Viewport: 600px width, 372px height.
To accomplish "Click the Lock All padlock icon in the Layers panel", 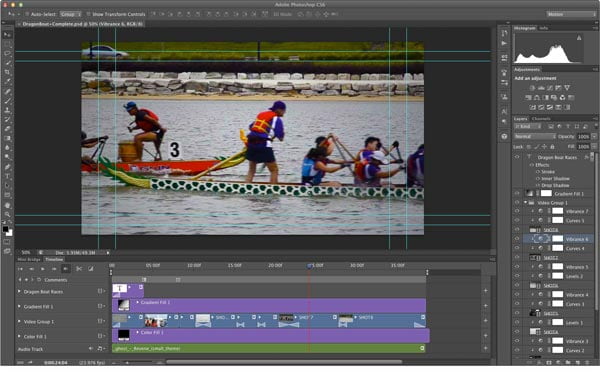I will (x=552, y=147).
